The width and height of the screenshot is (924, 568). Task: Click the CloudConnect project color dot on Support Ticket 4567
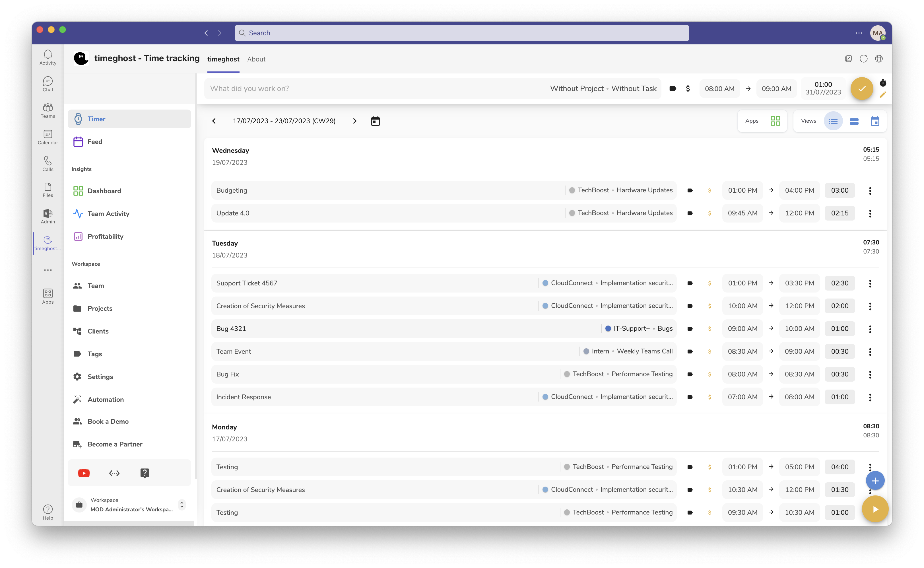(x=545, y=283)
